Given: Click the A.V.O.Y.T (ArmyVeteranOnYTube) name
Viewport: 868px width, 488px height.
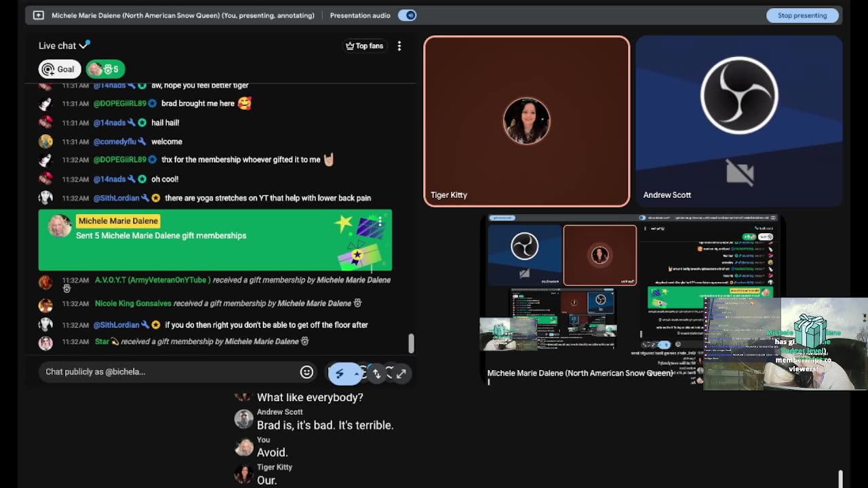Looking at the screenshot, I should point(153,280).
